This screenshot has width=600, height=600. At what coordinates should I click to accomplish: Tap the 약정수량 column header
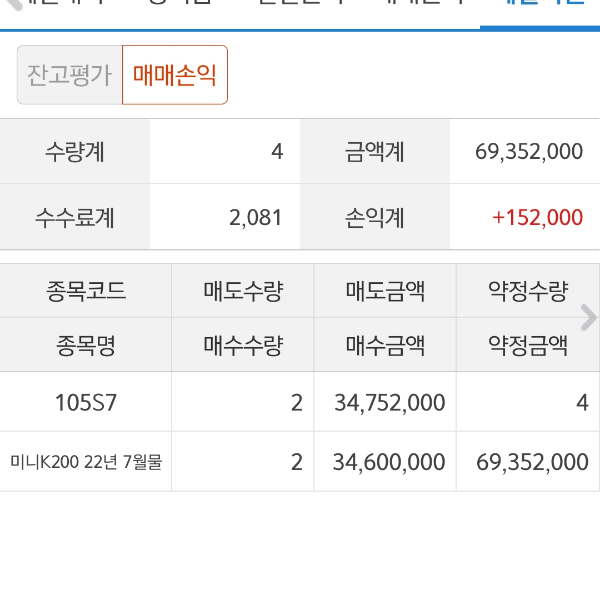pos(527,292)
